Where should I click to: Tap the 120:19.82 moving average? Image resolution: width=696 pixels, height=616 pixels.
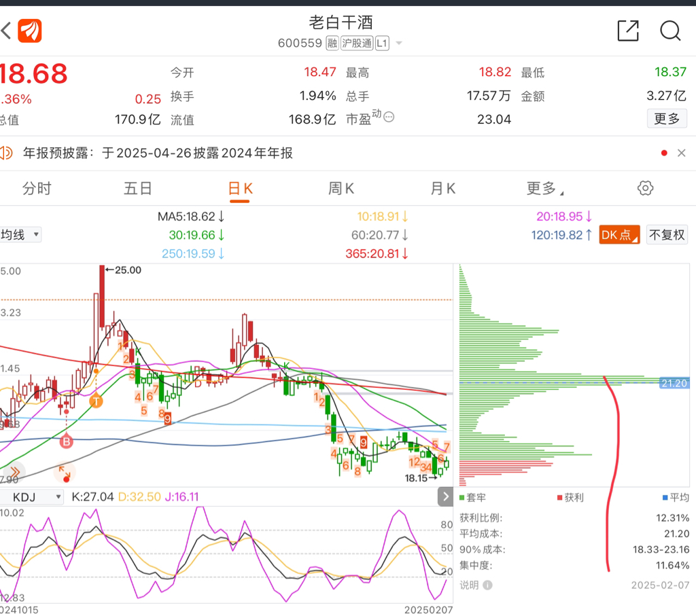pyautogui.click(x=561, y=235)
